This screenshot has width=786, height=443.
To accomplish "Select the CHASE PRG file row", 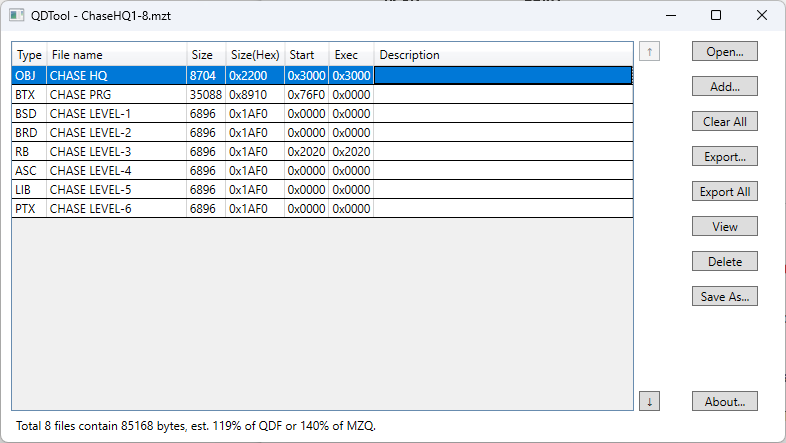I will [115, 94].
